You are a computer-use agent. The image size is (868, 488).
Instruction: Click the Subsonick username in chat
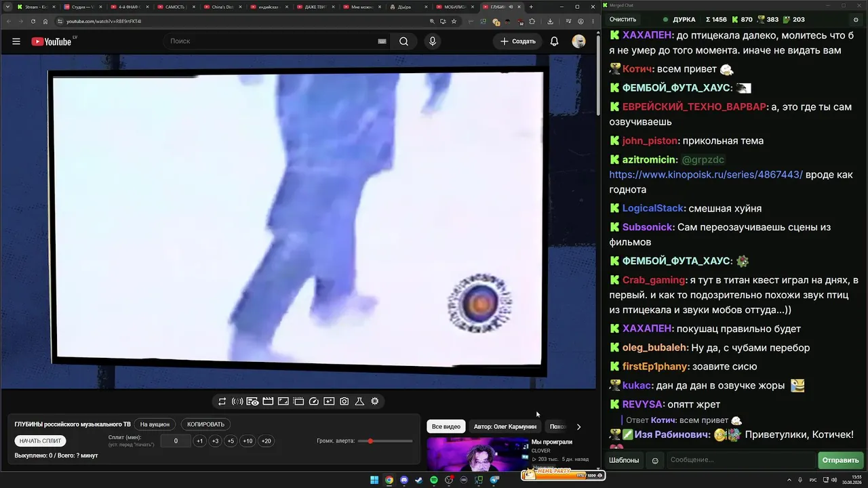coord(648,227)
